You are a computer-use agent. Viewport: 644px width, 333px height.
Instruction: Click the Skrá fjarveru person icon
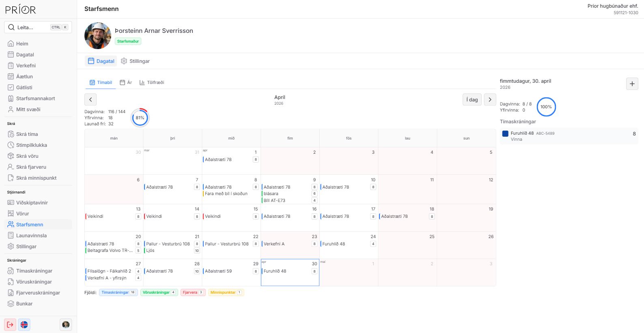(11, 167)
